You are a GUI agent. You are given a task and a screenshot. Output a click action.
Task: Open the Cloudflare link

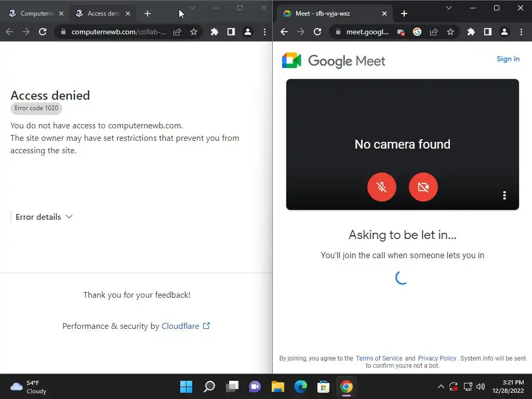pos(185,326)
